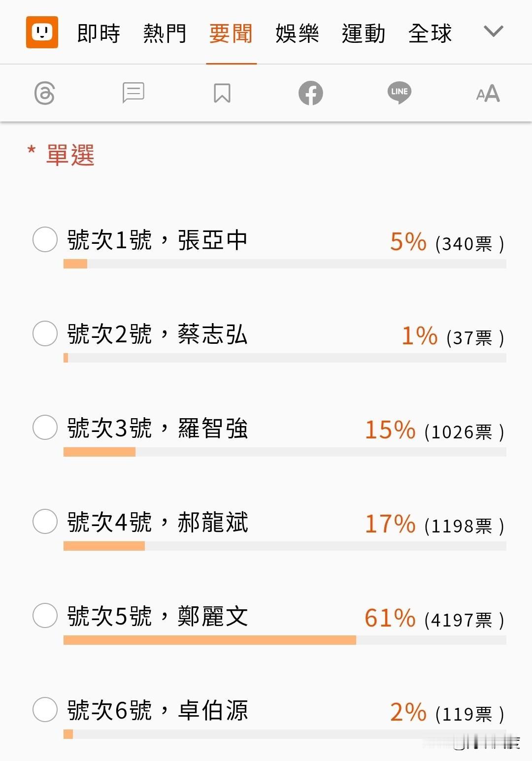Open the 運動 tab
The height and width of the screenshot is (761, 532).
(364, 33)
